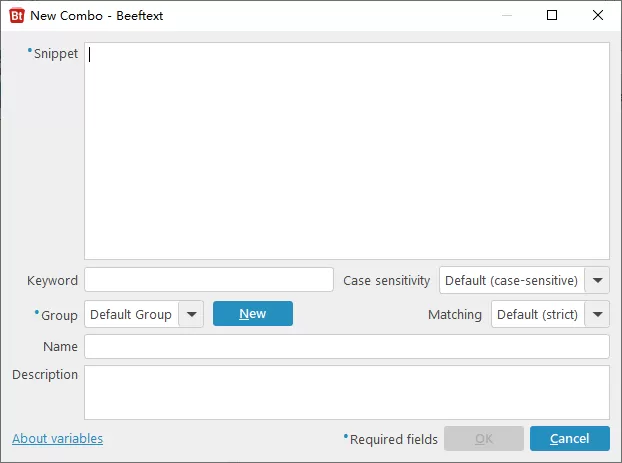
Task: Open the Group dropdown arrow
Action: 192,314
